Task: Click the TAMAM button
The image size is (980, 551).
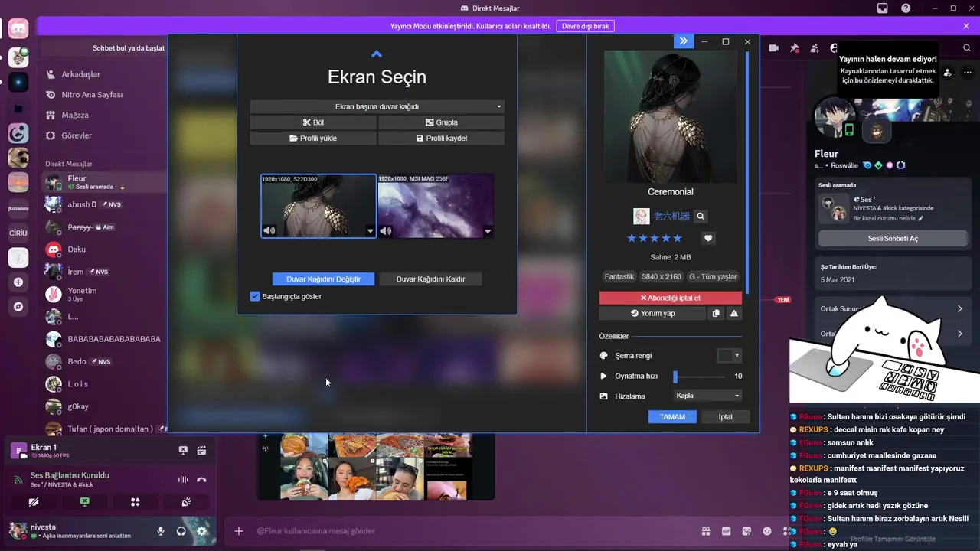Action: click(672, 417)
